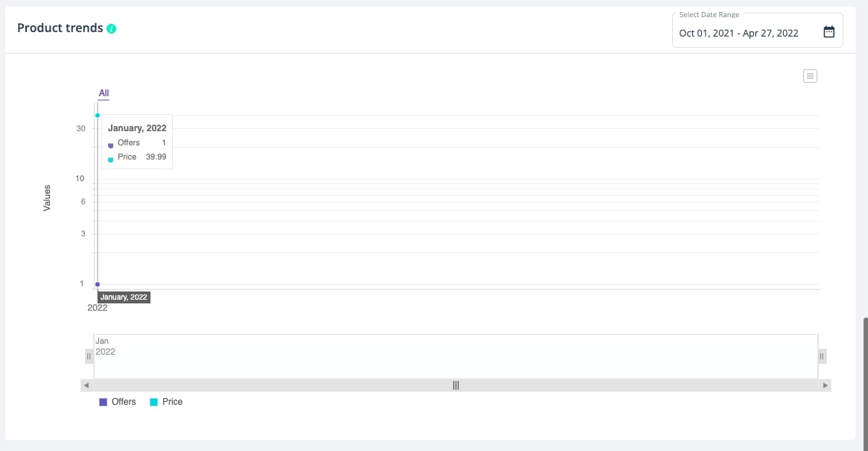Open the Select Date Range field
Image resolution: width=868 pixels, height=451 pixels.
757,31
